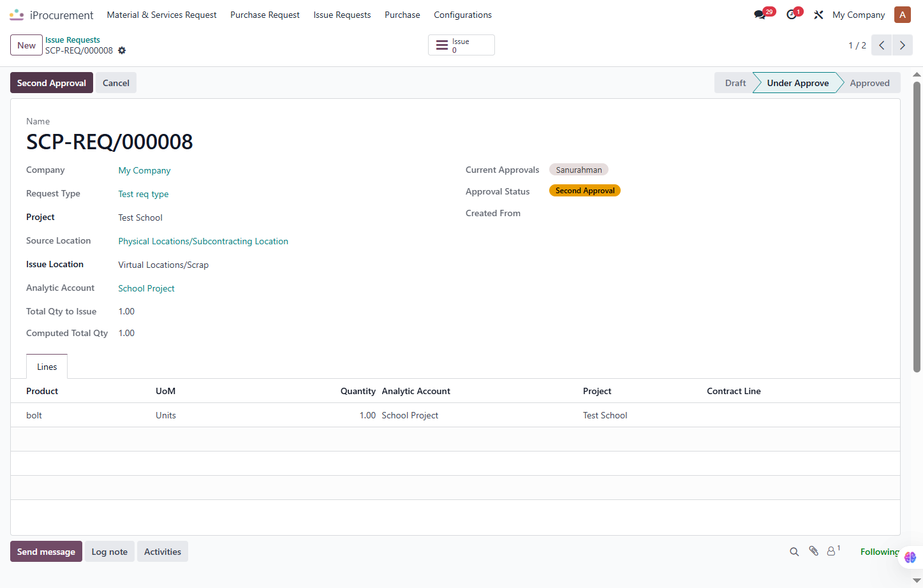
Task: Open Material & Services Request menu
Action: (x=161, y=15)
